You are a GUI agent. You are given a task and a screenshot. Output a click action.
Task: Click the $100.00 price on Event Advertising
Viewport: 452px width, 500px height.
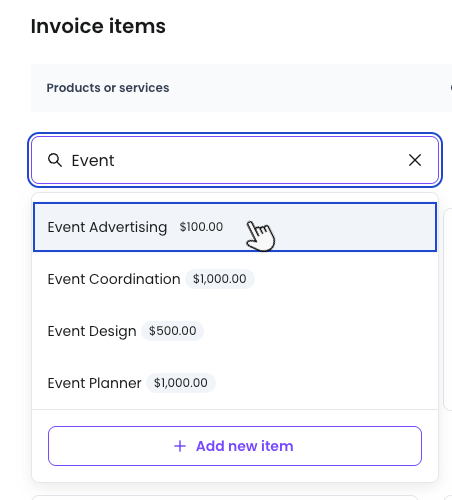pyautogui.click(x=201, y=227)
